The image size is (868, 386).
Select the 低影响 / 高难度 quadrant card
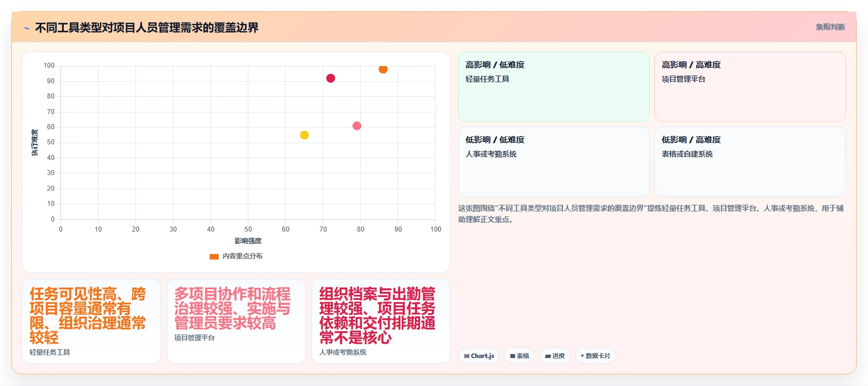[x=750, y=162]
